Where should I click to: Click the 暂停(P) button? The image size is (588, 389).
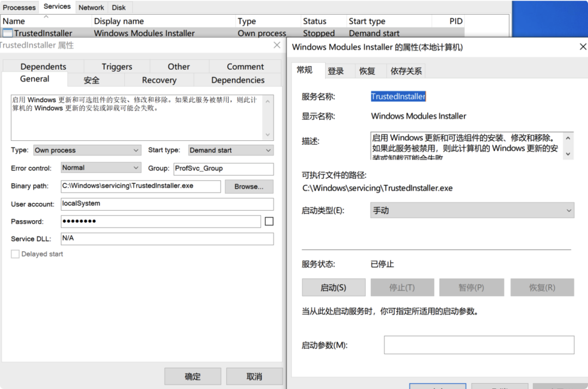pos(471,287)
